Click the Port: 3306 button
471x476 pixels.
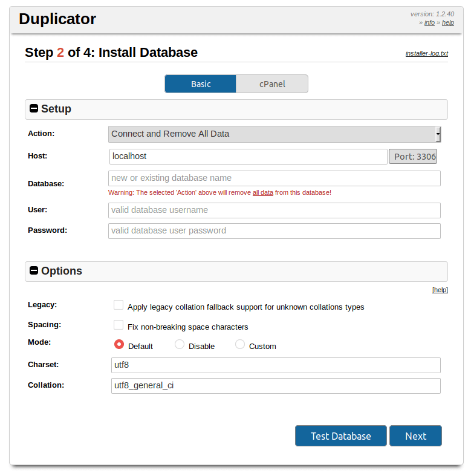(412, 157)
